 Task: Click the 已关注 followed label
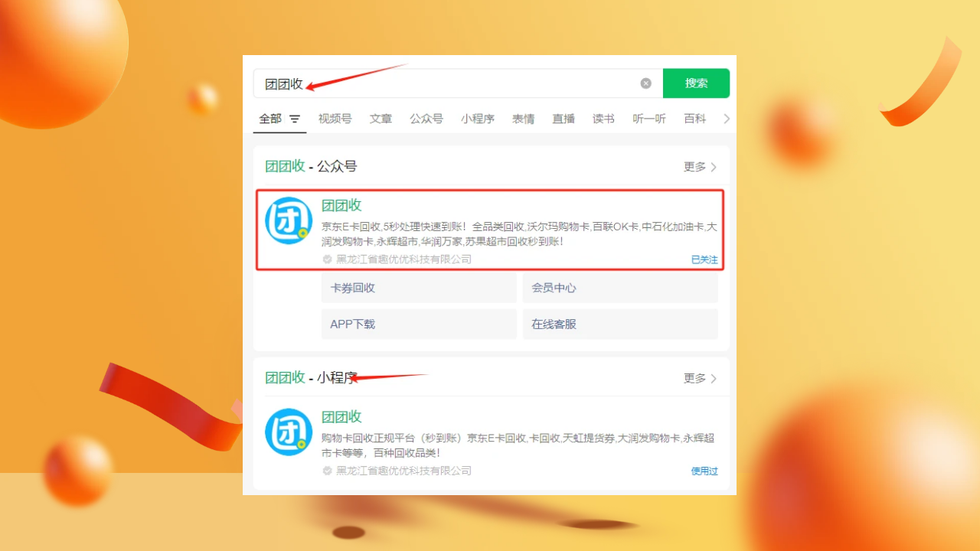704,260
